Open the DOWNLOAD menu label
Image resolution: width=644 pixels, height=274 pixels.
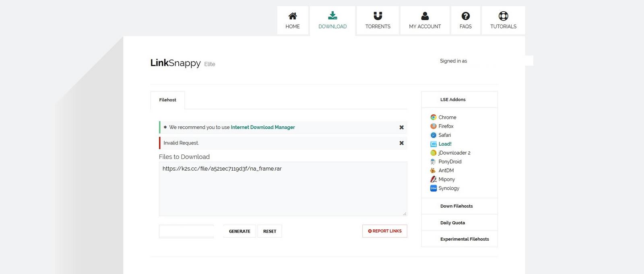pyautogui.click(x=332, y=27)
